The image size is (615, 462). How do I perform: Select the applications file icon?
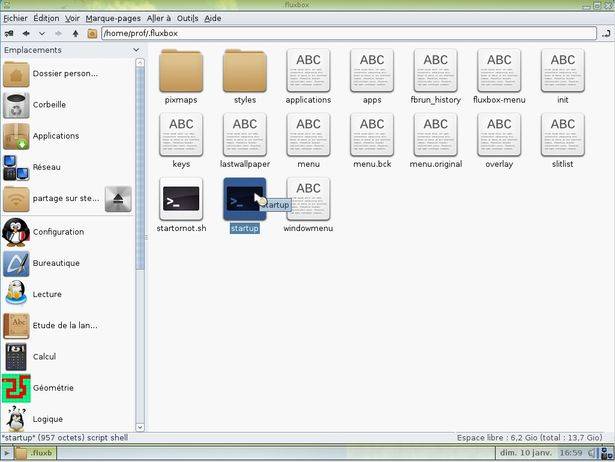tap(308, 71)
